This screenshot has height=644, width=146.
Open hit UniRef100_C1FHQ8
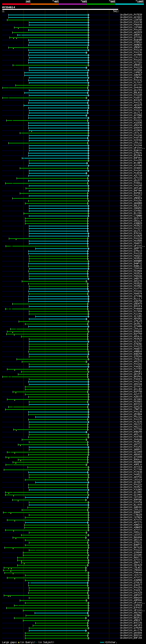click(x=131, y=27)
